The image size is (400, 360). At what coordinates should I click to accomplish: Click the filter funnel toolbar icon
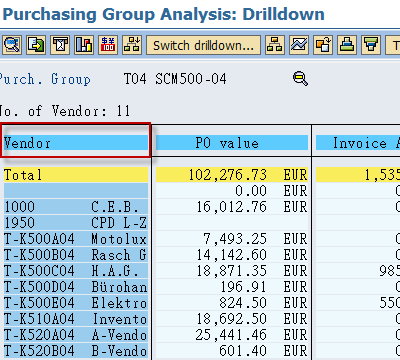[x=371, y=45]
